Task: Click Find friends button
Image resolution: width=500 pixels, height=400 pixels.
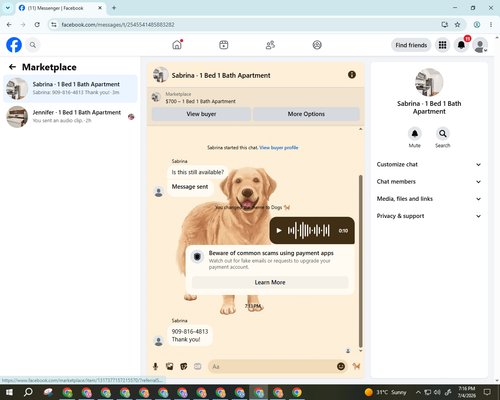Action: pos(411,45)
